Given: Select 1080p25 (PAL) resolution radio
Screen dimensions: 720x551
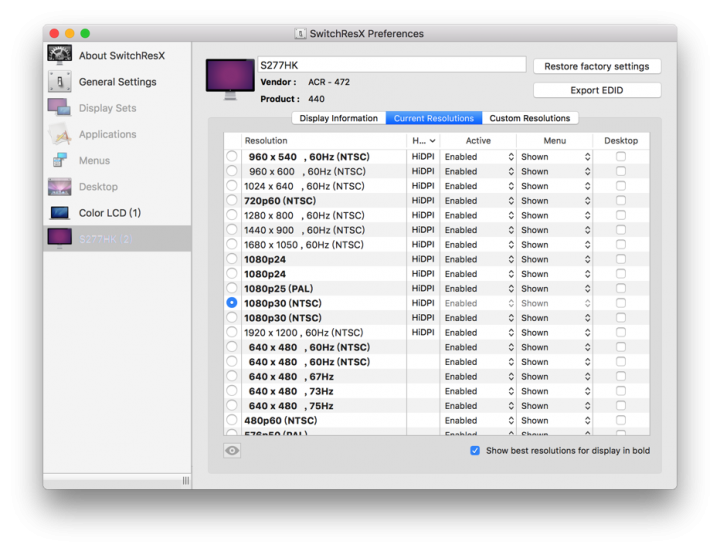Looking at the screenshot, I should [x=232, y=288].
